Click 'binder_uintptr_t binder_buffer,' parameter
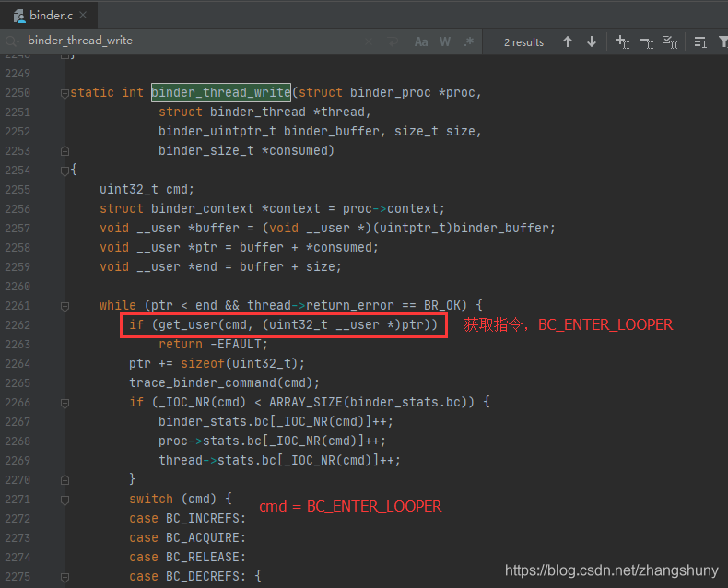Viewport: 728px width, 588px height. click(272, 132)
